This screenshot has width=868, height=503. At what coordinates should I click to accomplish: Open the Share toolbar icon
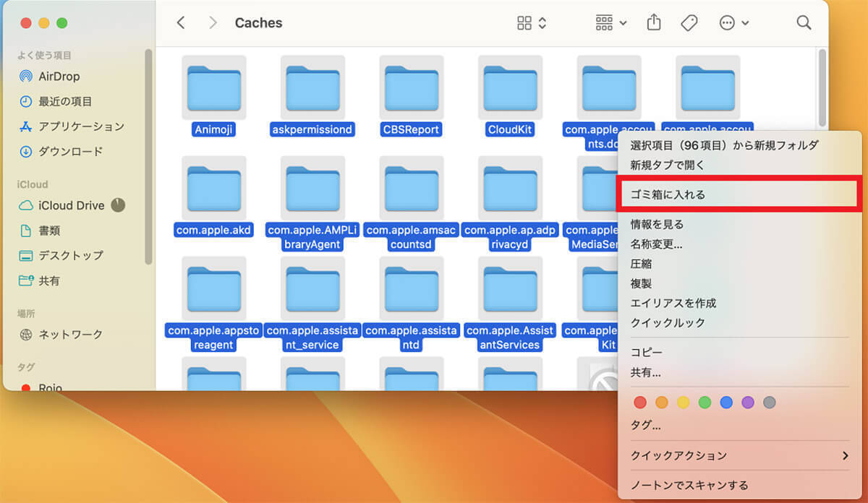point(654,23)
